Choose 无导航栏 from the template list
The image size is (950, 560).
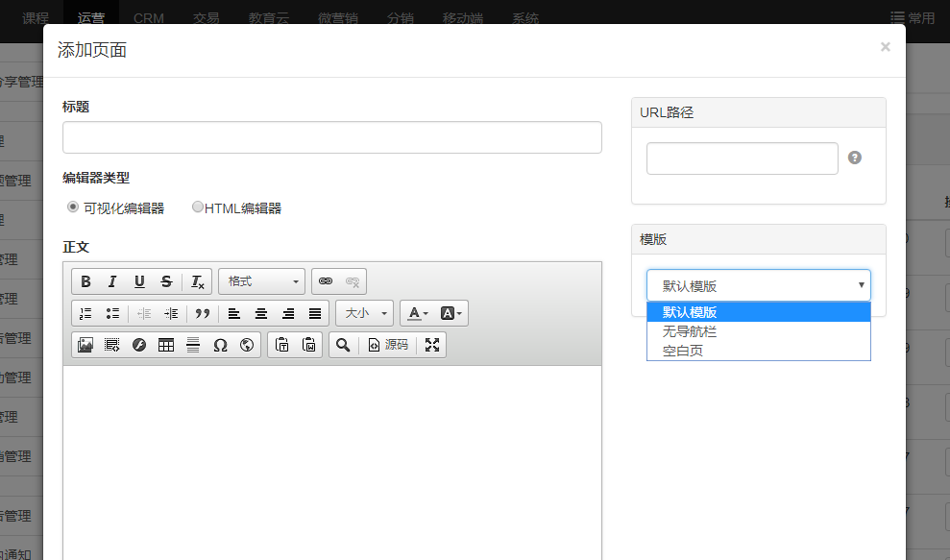point(690,331)
